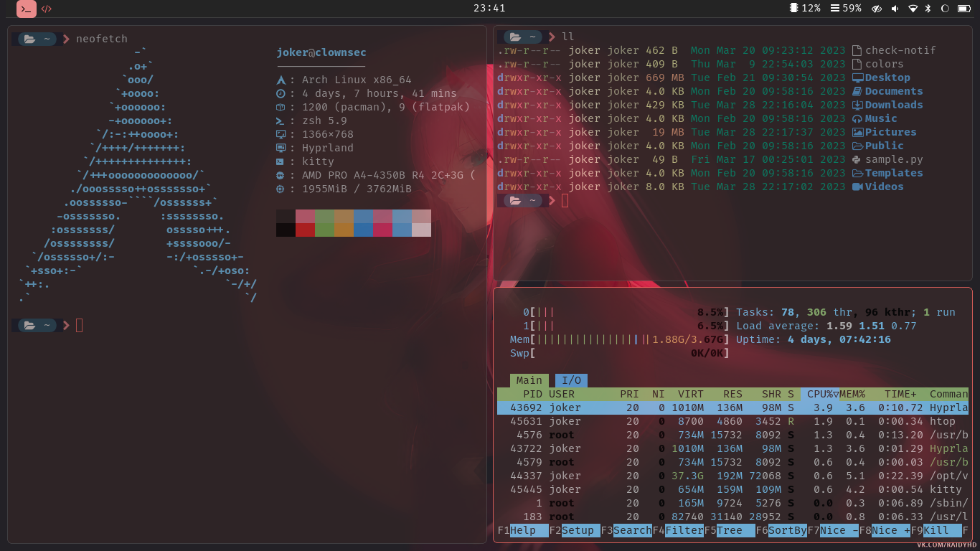980x551 pixels.
Task: Click the desktop icon beside Hyprland
Action: pyautogui.click(x=281, y=148)
